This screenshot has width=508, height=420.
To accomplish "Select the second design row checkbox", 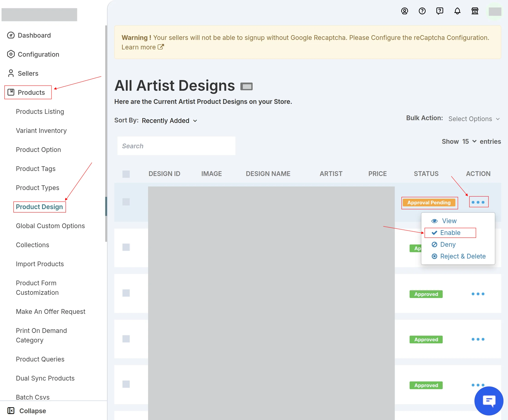I will 126,247.
